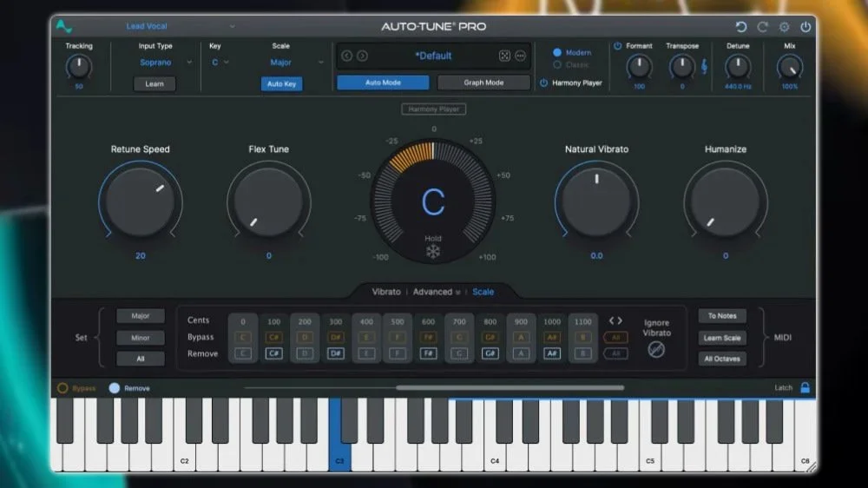868x488 pixels.
Task: Toggle the Formant power icon
Action: [x=617, y=46]
